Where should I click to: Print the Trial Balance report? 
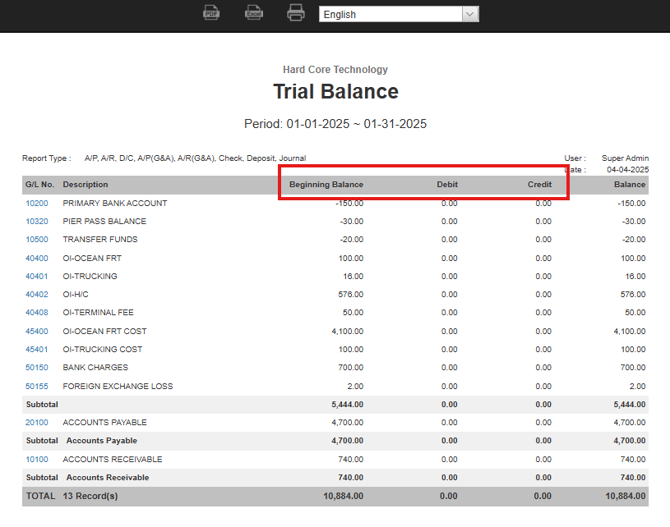(x=296, y=13)
